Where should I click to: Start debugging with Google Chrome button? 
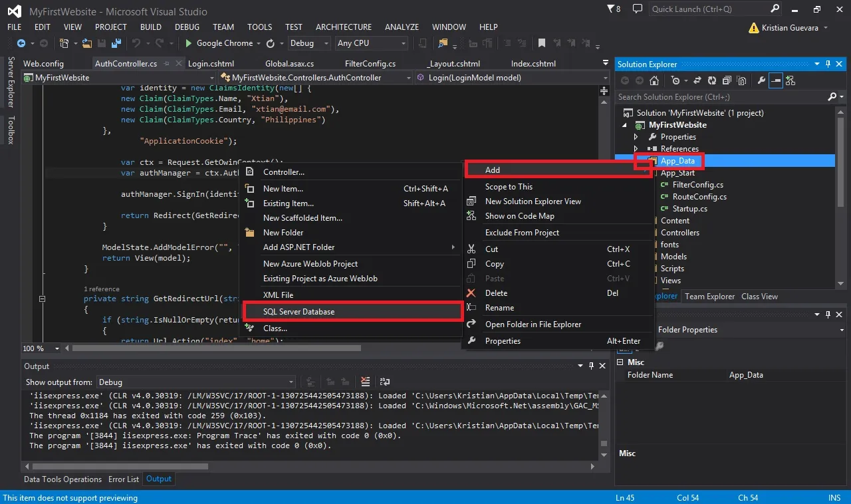coord(219,43)
